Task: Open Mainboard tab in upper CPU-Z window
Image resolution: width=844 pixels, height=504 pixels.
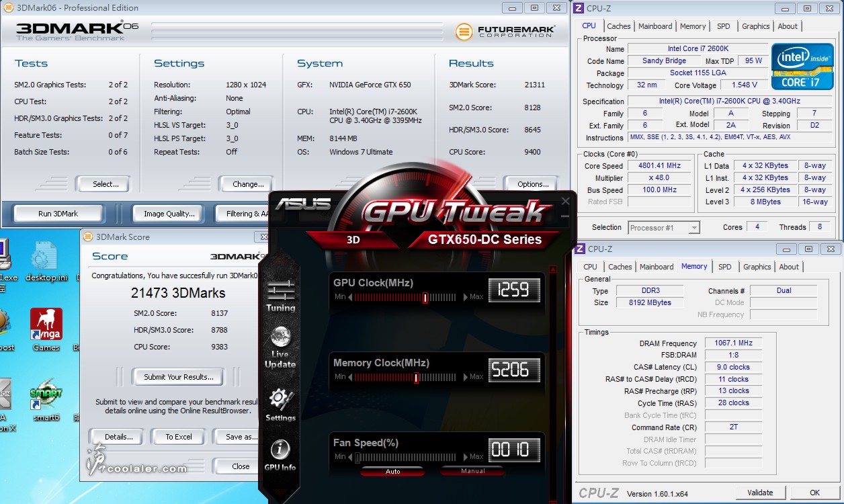Action: tap(655, 26)
